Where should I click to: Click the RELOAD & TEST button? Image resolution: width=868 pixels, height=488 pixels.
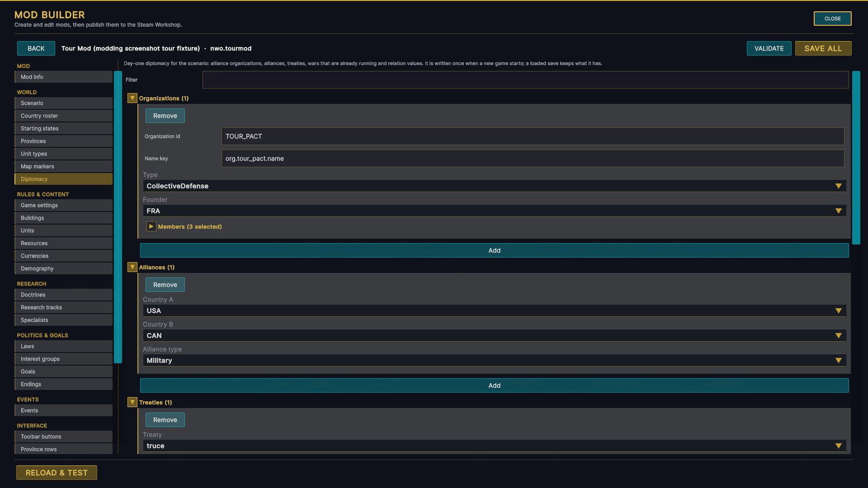(56, 473)
